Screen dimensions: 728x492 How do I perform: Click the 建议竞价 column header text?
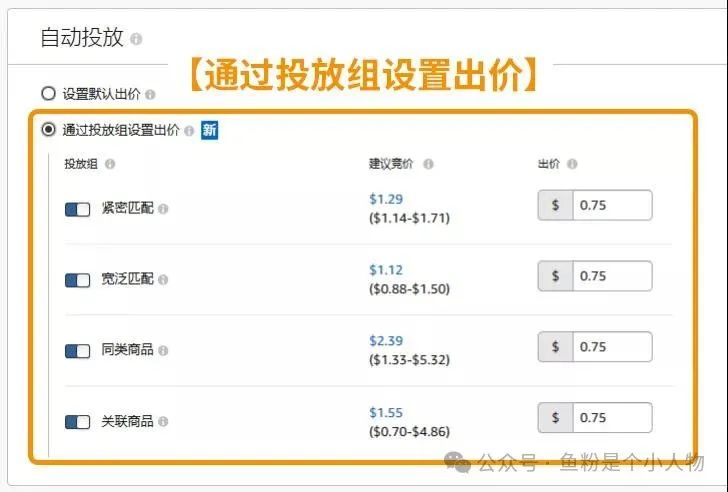tap(391, 164)
